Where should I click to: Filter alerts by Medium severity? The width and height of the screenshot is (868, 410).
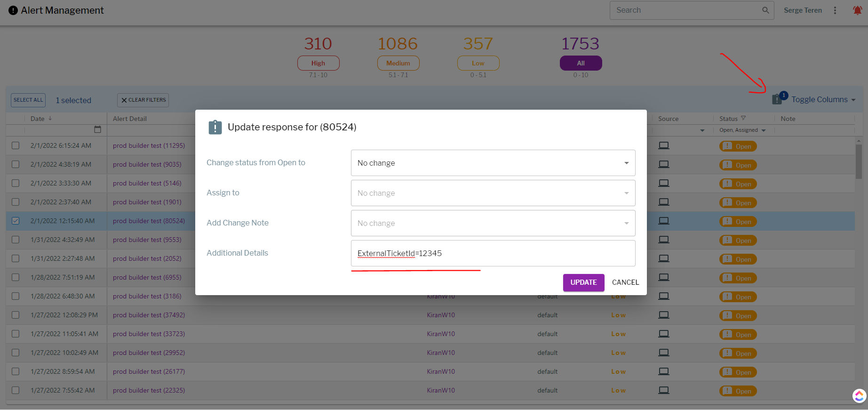pos(398,63)
